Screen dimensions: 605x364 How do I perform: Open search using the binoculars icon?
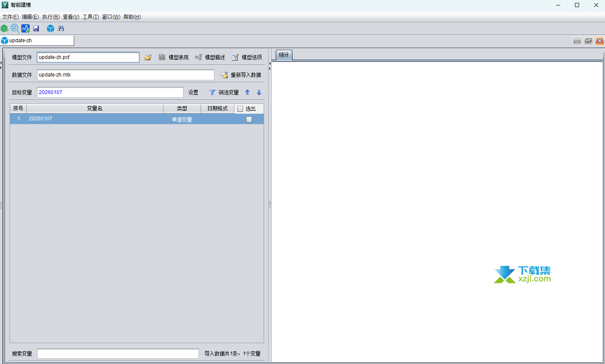[x=61, y=28]
